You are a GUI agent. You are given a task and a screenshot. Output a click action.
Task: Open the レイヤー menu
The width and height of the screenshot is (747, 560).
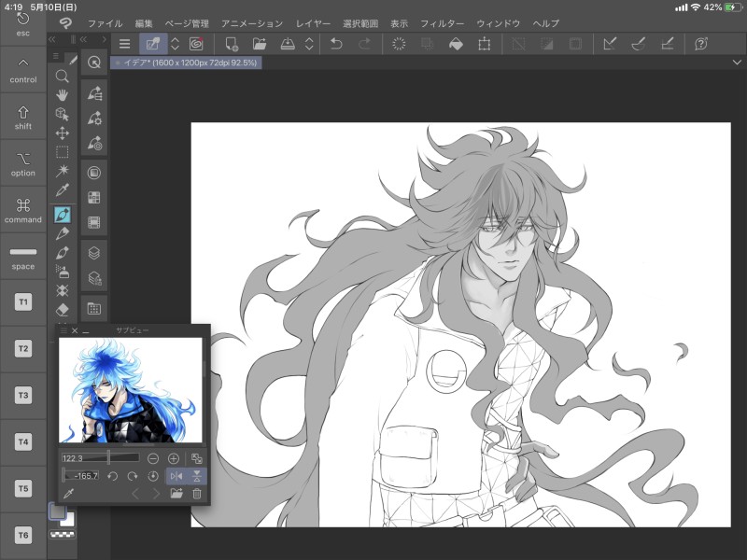click(313, 23)
